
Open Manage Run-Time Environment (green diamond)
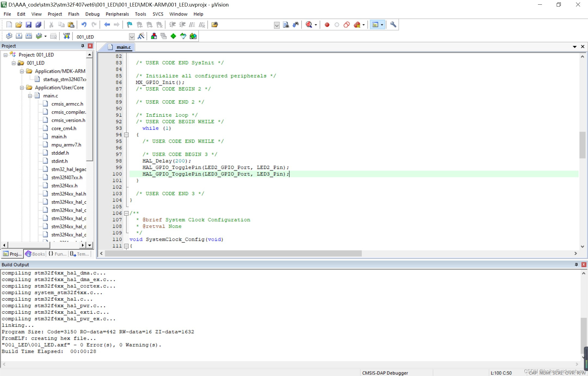(x=173, y=36)
